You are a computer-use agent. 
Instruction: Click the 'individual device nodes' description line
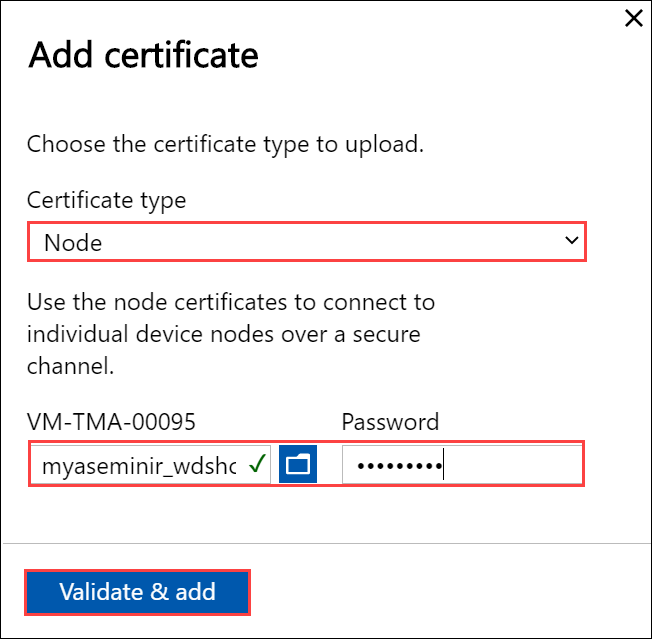point(223,333)
